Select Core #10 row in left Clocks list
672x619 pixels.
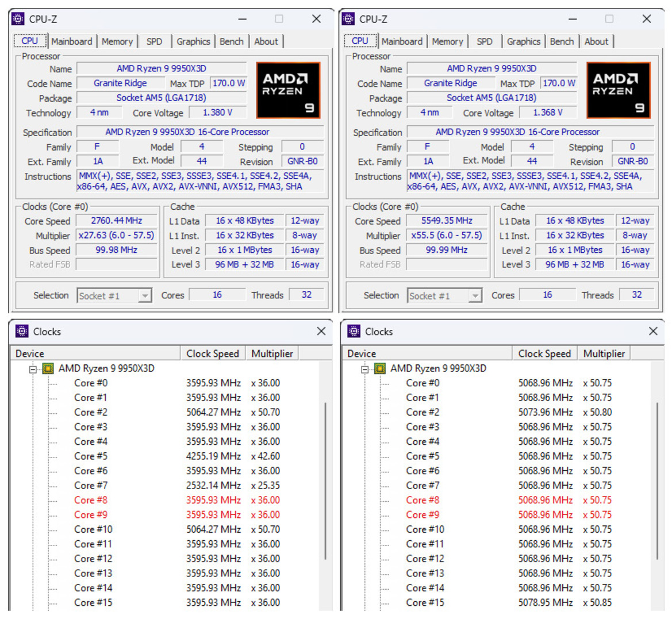point(177,529)
